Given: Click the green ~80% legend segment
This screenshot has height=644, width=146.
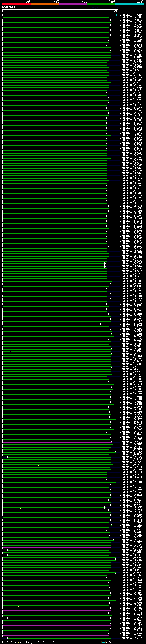Looking at the screenshot, I should (101, 4).
